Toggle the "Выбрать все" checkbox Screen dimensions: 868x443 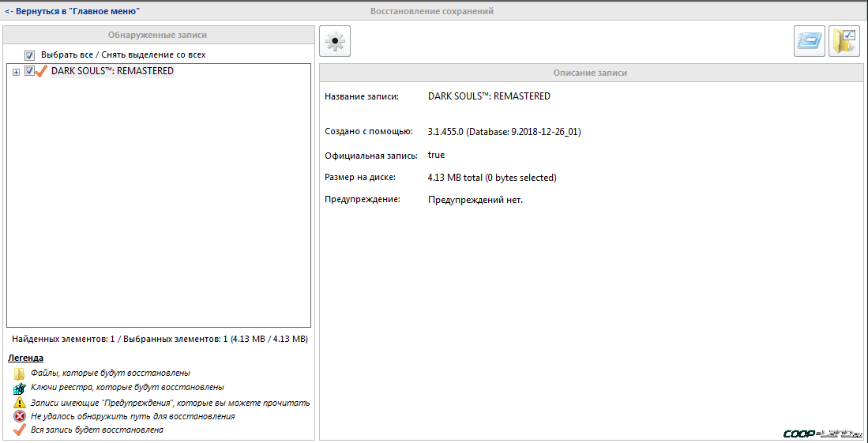coord(30,55)
